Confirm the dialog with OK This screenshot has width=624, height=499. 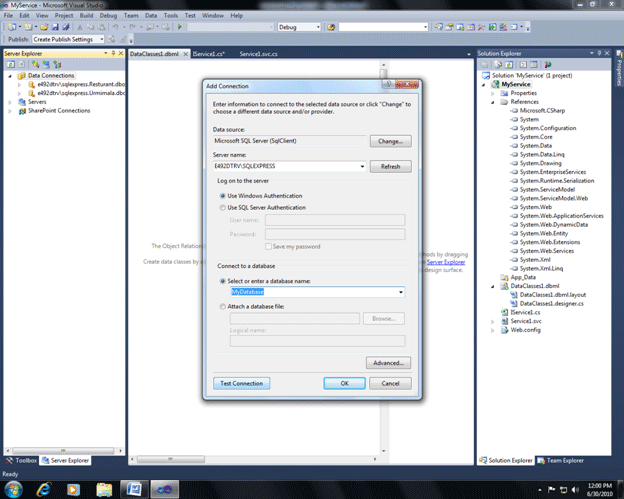(x=344, y=383)
